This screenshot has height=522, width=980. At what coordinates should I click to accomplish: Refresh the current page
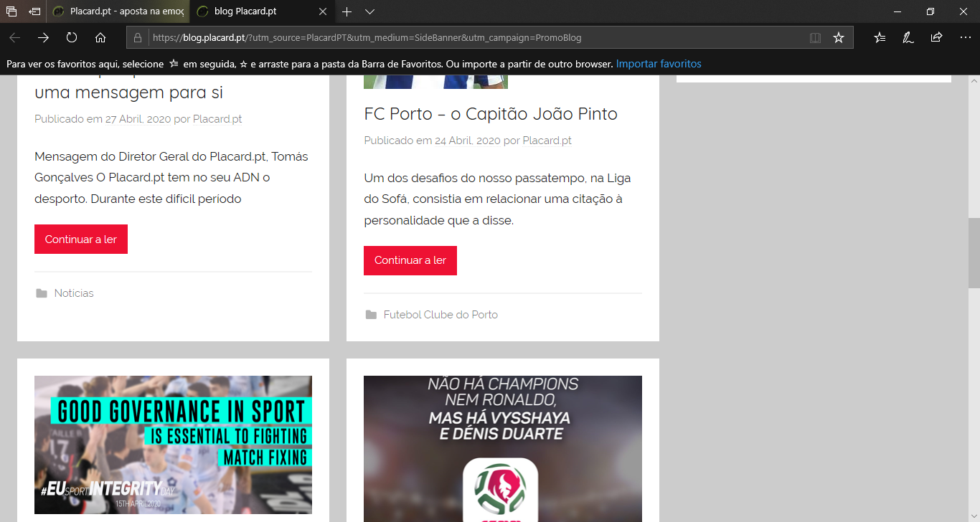(72, 37)
